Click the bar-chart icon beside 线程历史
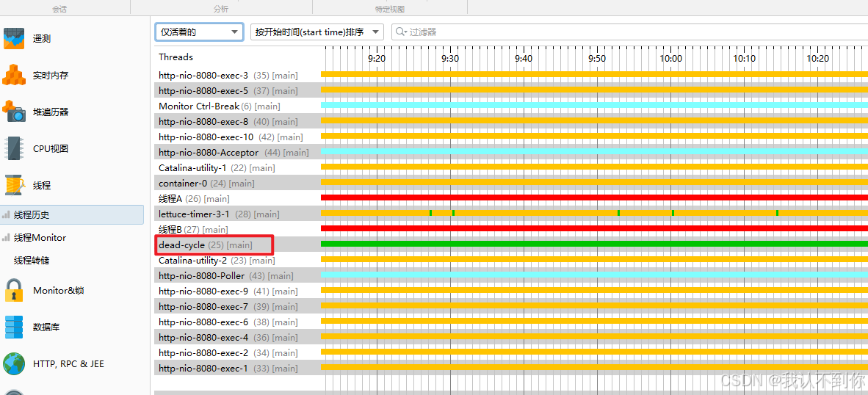Image resolution: width=868 pixels, height=395 pixels. coord(6,215)
